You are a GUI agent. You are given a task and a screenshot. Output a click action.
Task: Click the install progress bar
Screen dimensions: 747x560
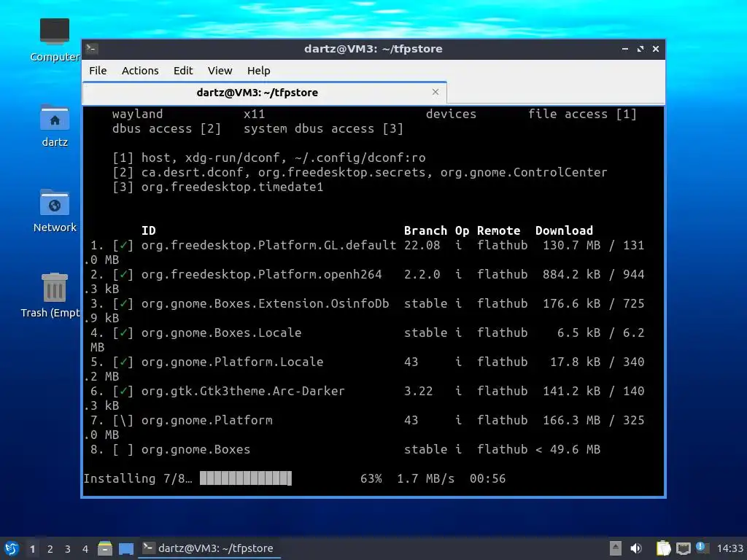coord(246,478)
